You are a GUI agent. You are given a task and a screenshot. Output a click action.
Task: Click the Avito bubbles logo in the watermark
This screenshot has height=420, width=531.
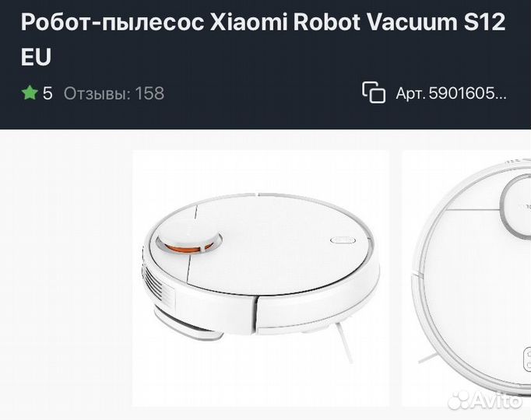(459, 400)
